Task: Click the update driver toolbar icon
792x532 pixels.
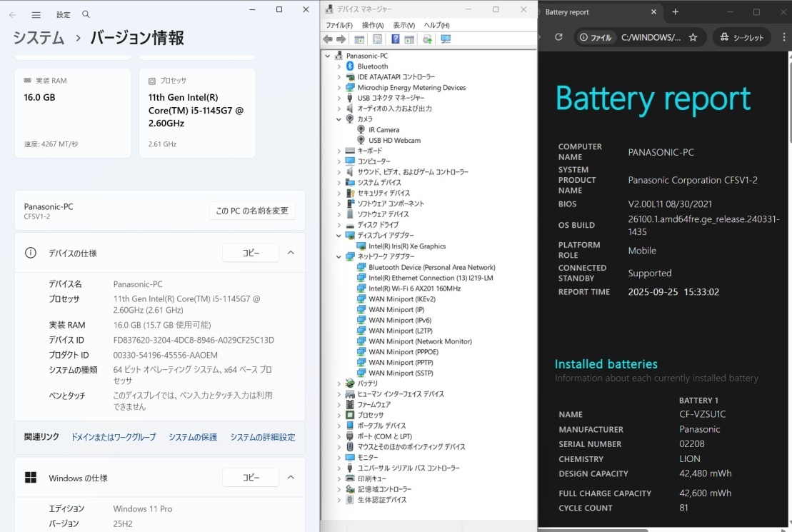Action: click(427, 39)
